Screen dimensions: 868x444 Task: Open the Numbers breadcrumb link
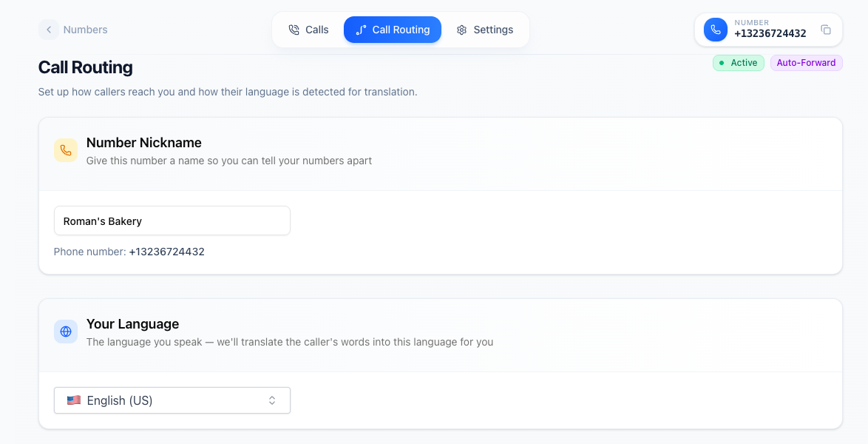(86, 30)
